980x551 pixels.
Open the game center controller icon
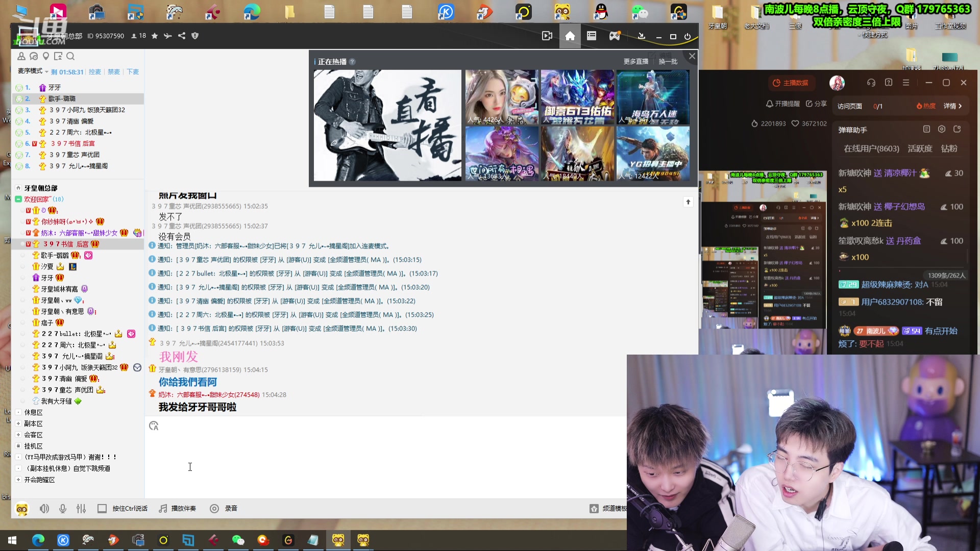point(614,36)
